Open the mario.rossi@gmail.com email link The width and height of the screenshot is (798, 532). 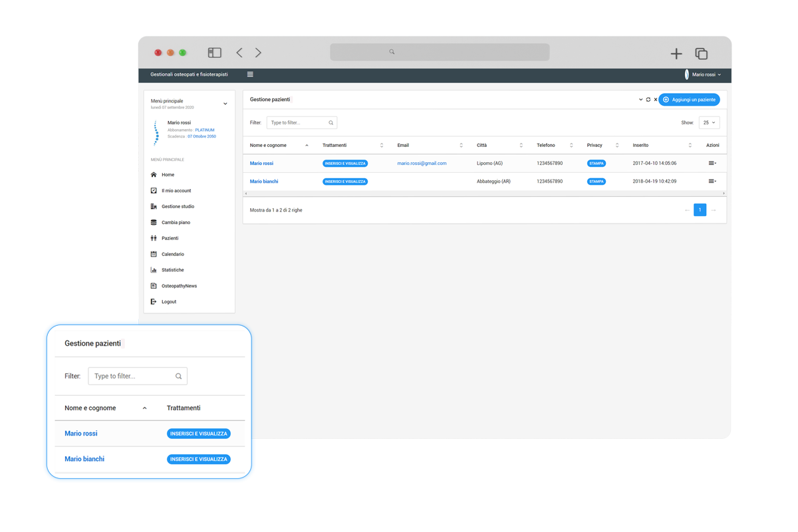pyautogui.click(x=422, y=163)
